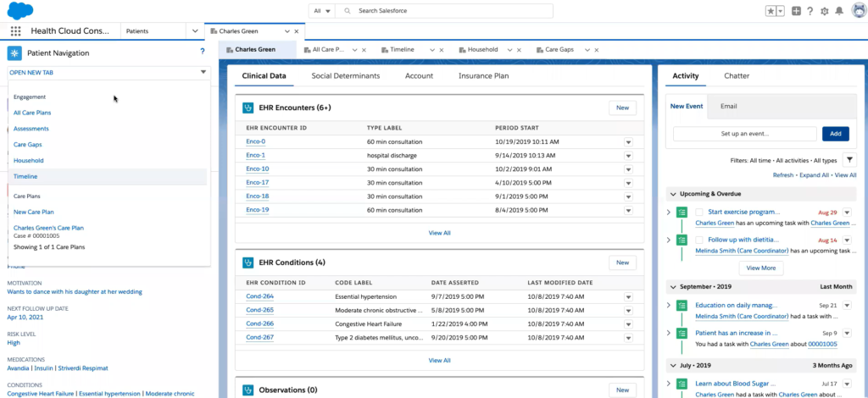
Task: Click New button for EHR Conditions
Action: [x=622, y=263]
